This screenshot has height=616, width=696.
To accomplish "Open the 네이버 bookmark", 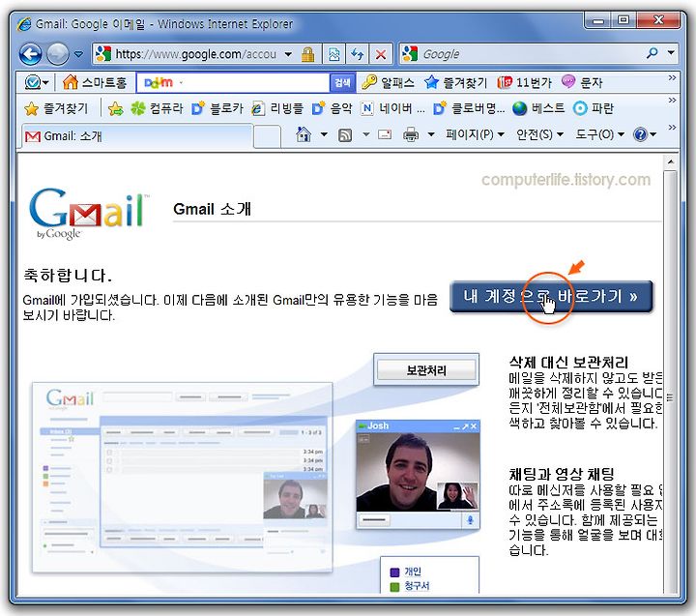I will [392, 108].
